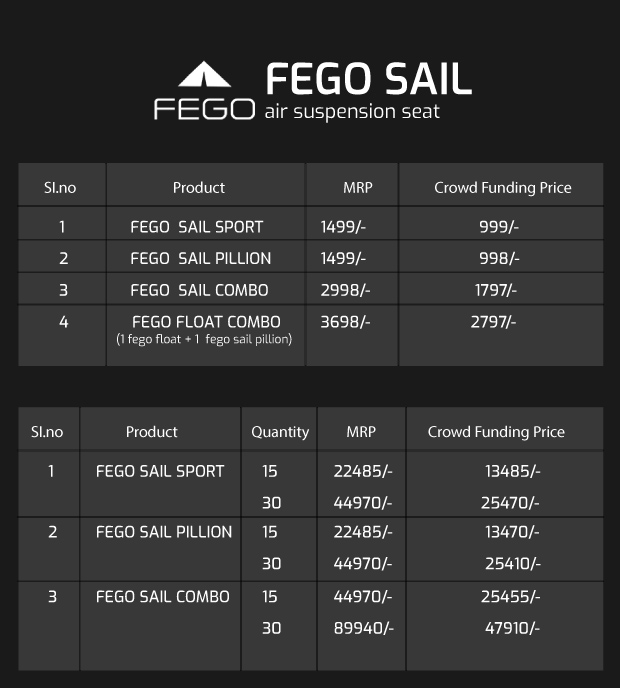Click the 999/- crowd funding price
Viewport: 620px width, 688px height.
(x=500, y=227)
